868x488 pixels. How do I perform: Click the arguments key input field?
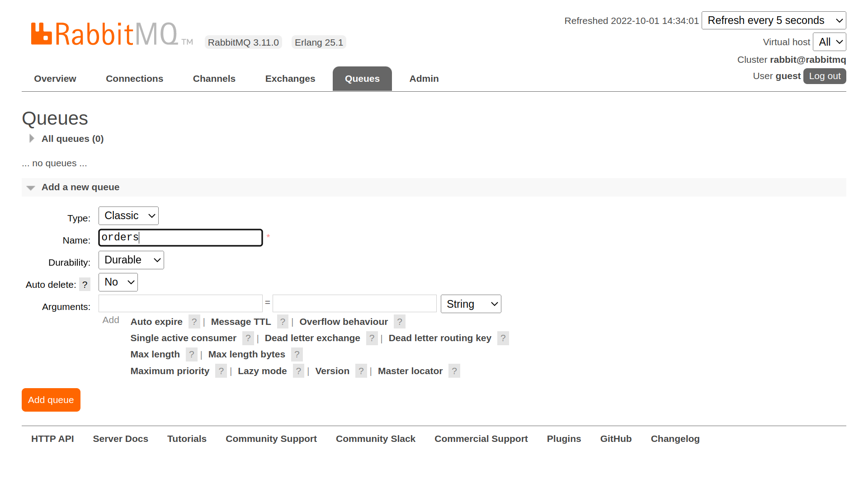click(180, 304)
